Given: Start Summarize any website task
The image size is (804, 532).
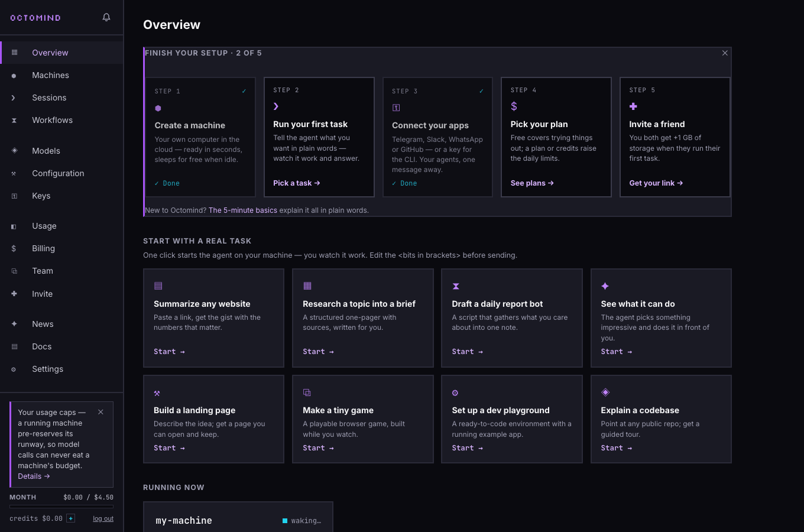Looking at the screenshot, I should tap(169, 352).
